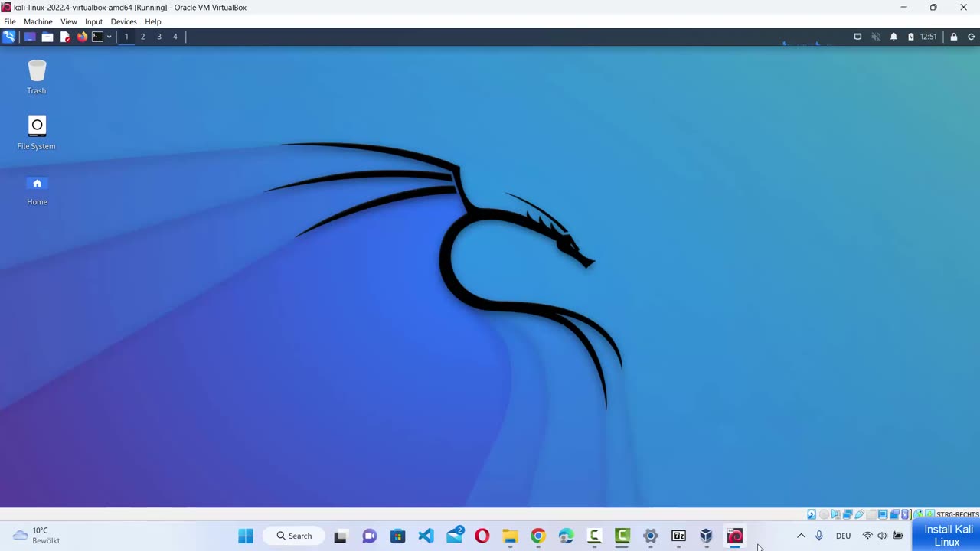Screen dimensions: 980x551
Task: Click the USB devices indicator in VirtualBox status bar
Action: pyautogui.click(x=859, y=514)
